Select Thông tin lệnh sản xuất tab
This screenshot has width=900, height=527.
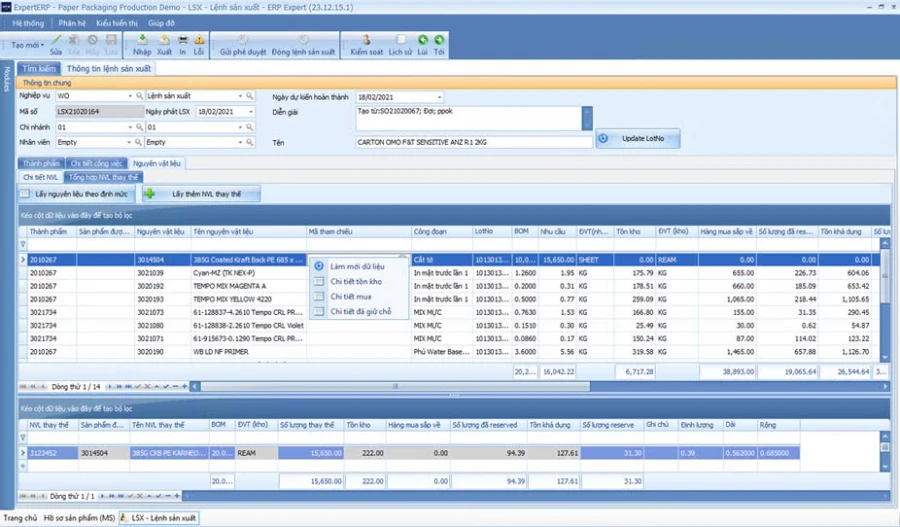[108, 68]
